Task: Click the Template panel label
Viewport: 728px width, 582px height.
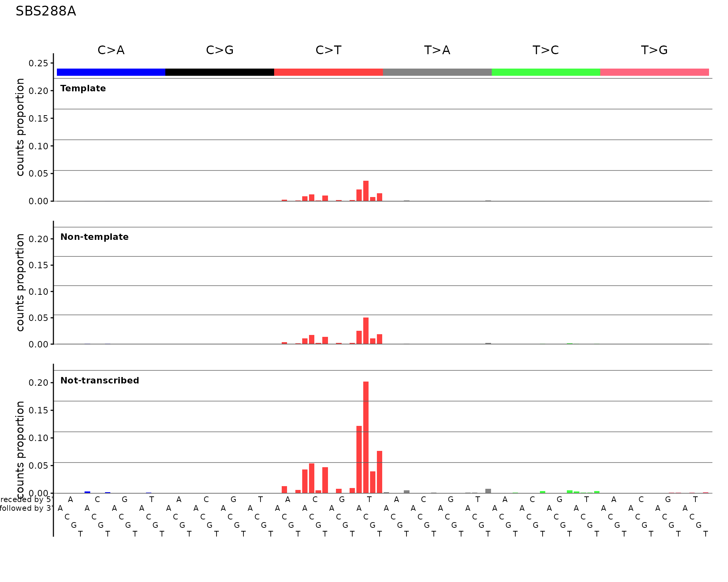Action: tap(83, 89)
